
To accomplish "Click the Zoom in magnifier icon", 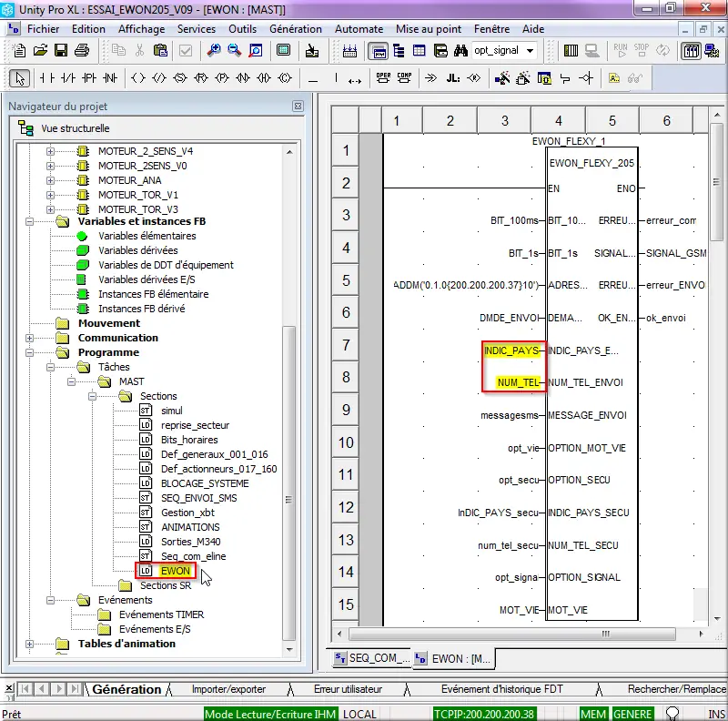I will pos(214,50).
